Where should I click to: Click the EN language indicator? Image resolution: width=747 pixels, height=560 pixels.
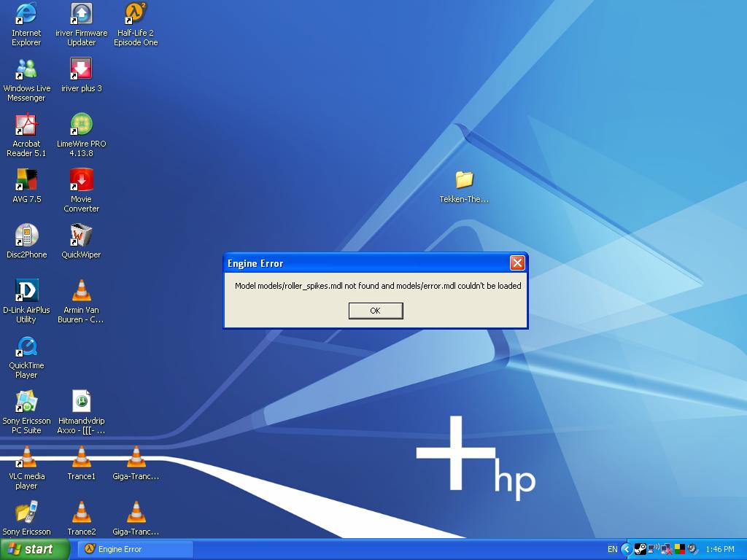point(612,549)
